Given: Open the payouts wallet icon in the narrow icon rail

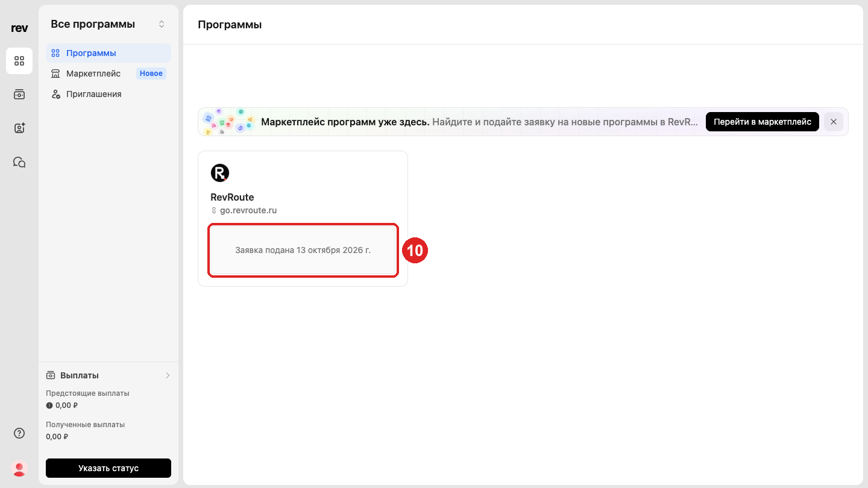Looking at the screenshot, I should pos(19,95).
